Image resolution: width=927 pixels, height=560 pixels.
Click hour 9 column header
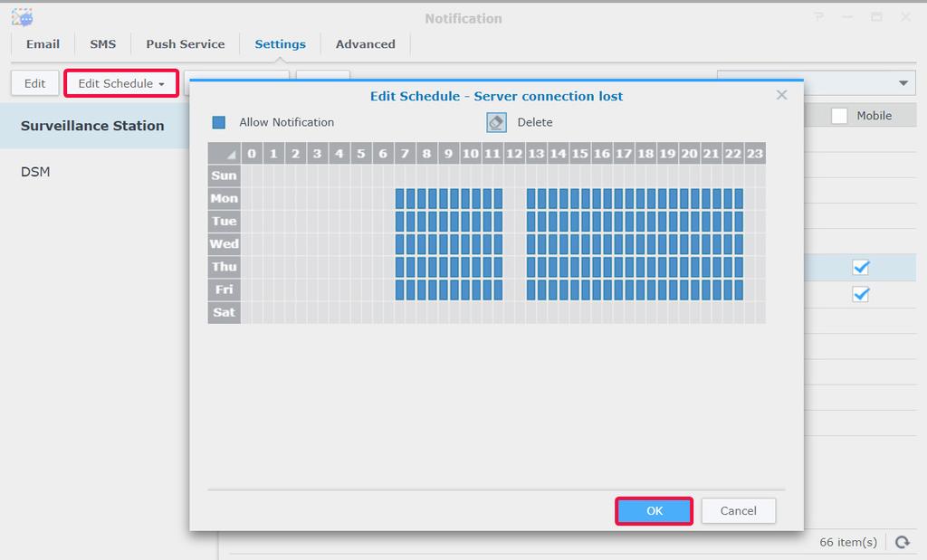click(449, 153)
